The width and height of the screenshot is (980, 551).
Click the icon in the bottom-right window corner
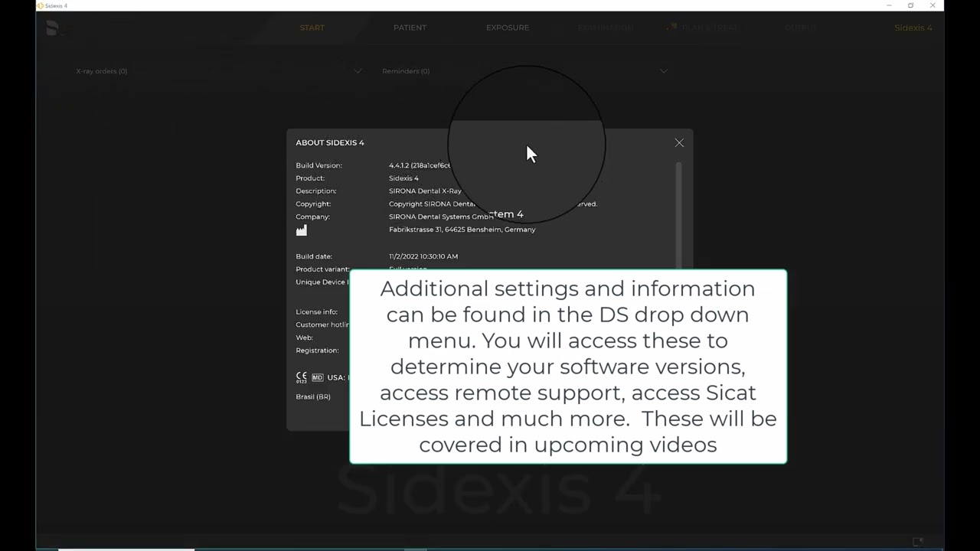click(x=918, y=542)
